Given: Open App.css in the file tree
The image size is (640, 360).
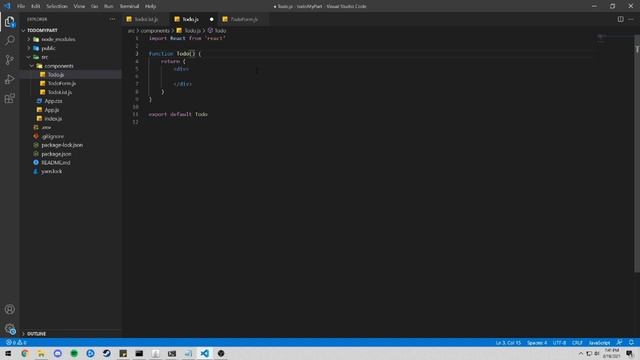Looking at the screenshot, I should tap(53, 101).
